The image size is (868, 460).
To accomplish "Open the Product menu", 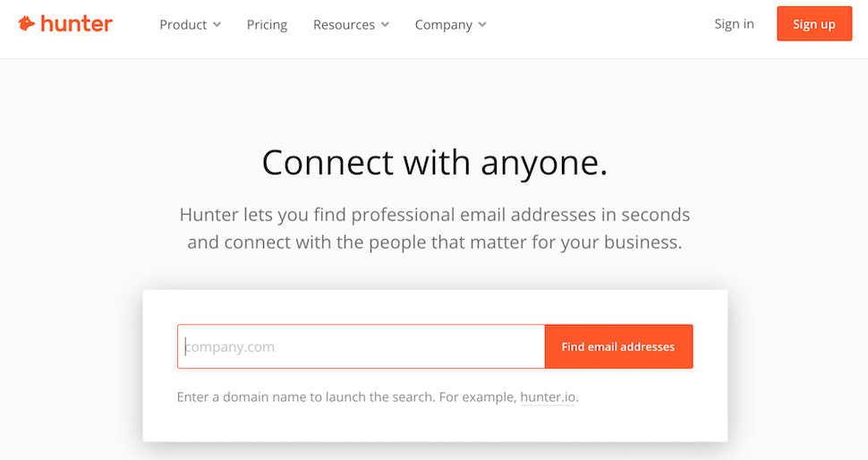I will click(183, 25).
